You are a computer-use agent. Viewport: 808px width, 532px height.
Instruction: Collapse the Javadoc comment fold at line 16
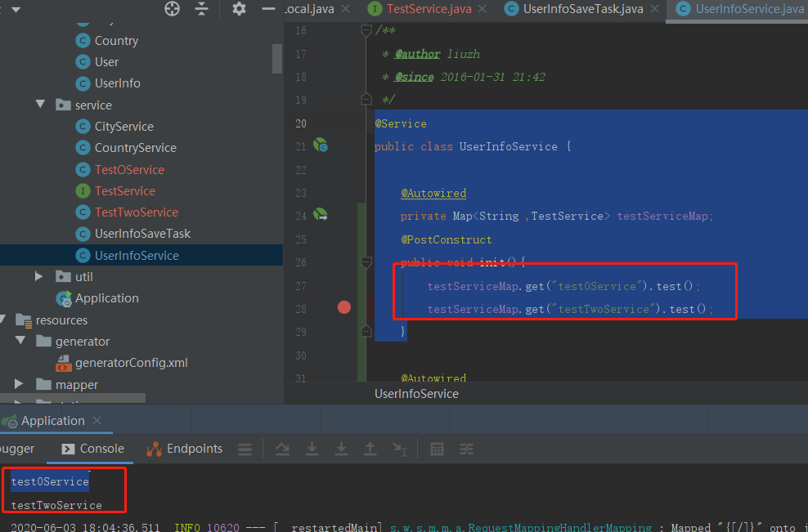pyautogui.click(x=366, y=30)
